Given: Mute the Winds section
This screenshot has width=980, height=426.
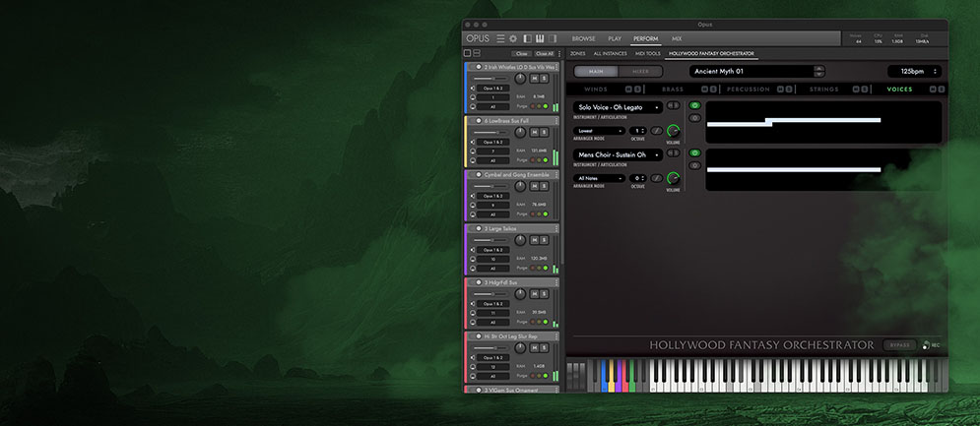Looking at the screenshot, I should pos(628,90).
